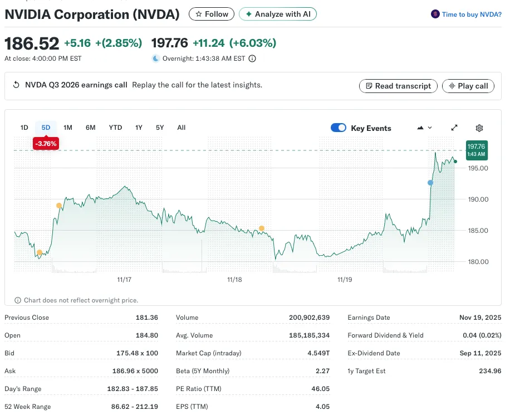510x420 pixels.
Task: Expand the chart type dropdown arrow
Action: click(x=430, y=128)
